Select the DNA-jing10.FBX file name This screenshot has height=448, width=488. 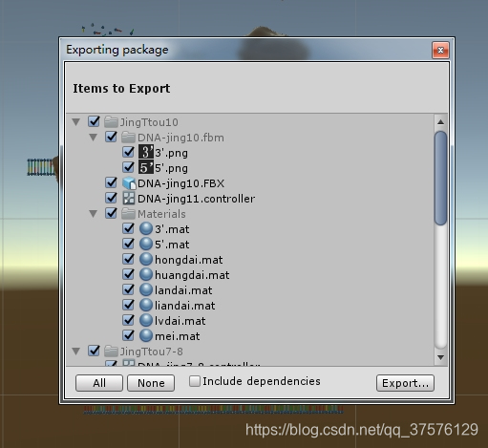[x=180, y=183]
